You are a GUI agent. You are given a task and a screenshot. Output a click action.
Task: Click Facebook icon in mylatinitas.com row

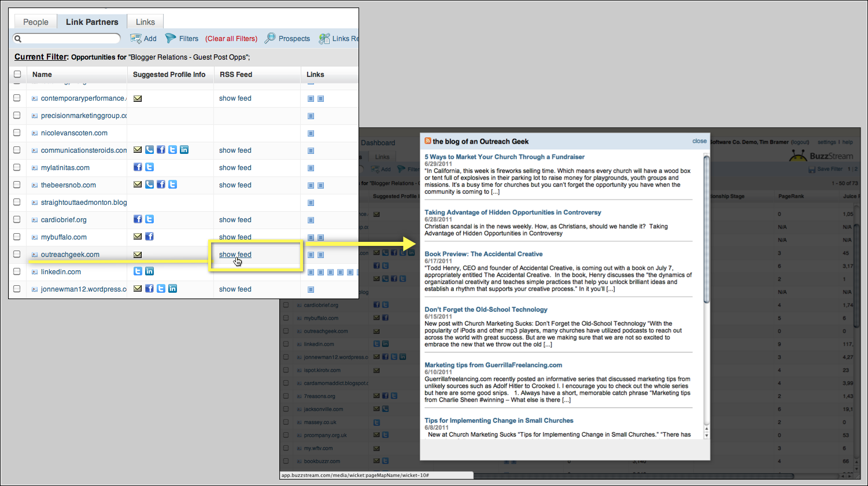pos(138,167)
